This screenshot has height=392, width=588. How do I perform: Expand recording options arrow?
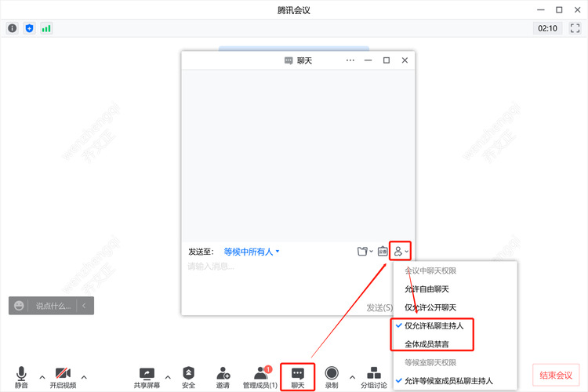tap(352, 377)
